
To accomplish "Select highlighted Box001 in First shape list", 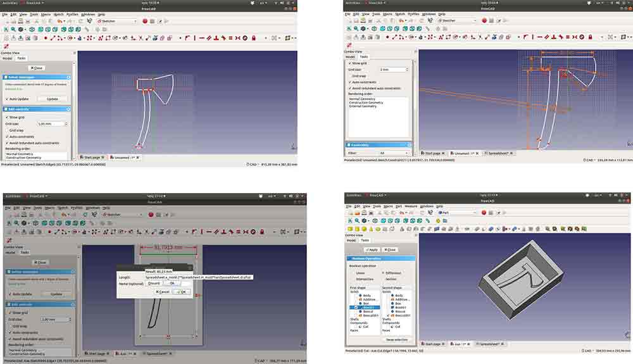I will [365, 308].
